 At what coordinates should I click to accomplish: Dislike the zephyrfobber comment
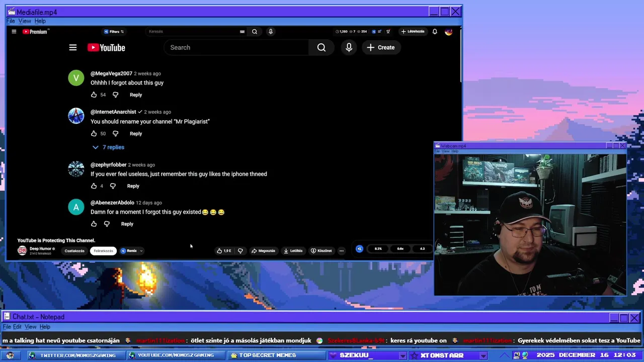pyautogui.click(x=113, y=186)
